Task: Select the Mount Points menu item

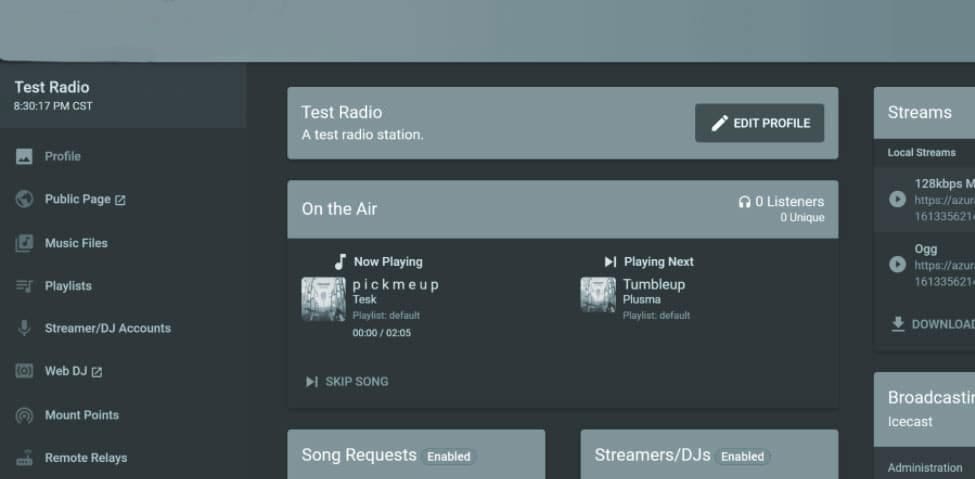Action: point(81,415)
